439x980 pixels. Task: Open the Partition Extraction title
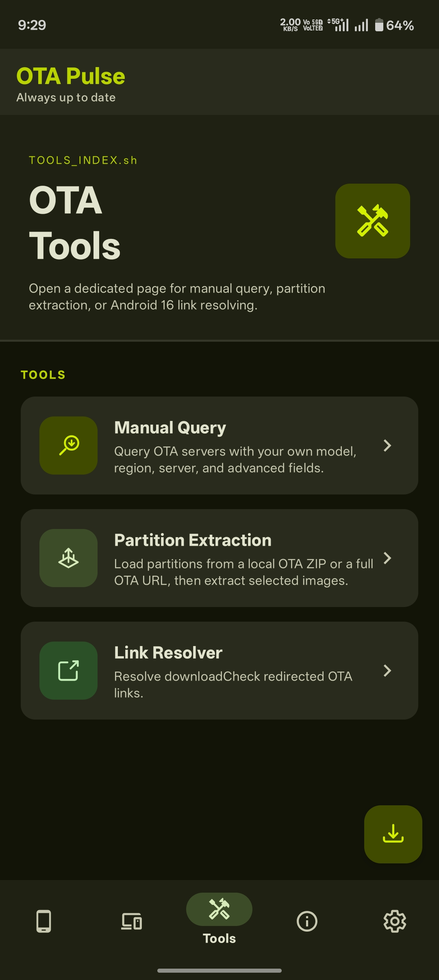[193, 540]
